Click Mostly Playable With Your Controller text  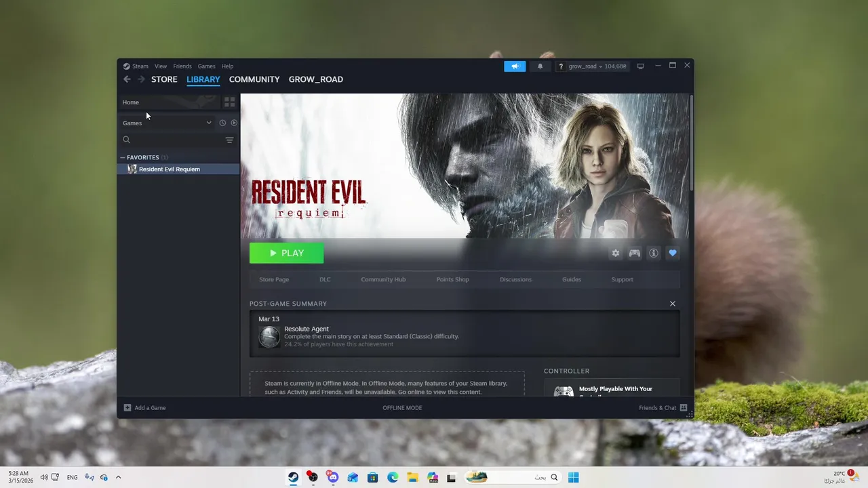point(616,391)
